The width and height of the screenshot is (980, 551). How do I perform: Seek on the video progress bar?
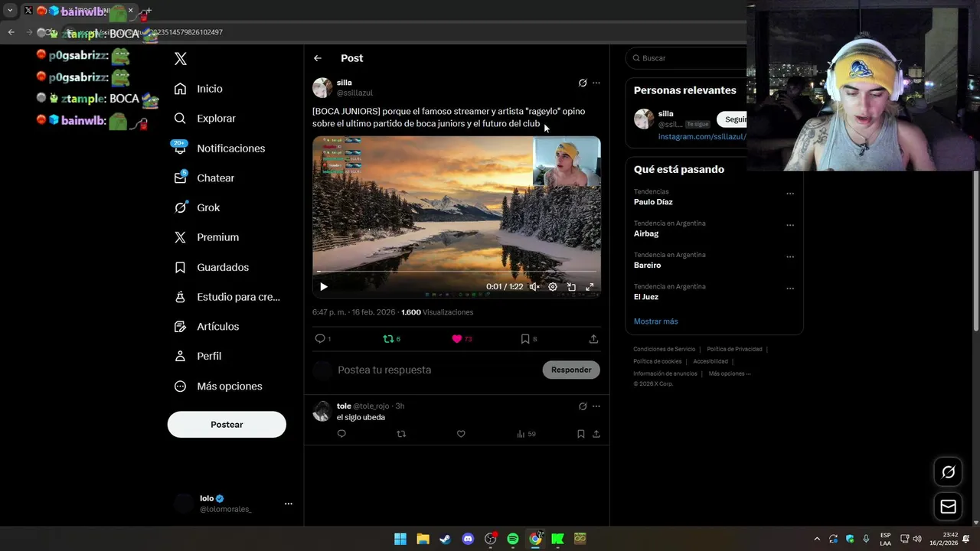tap(456, 272)
